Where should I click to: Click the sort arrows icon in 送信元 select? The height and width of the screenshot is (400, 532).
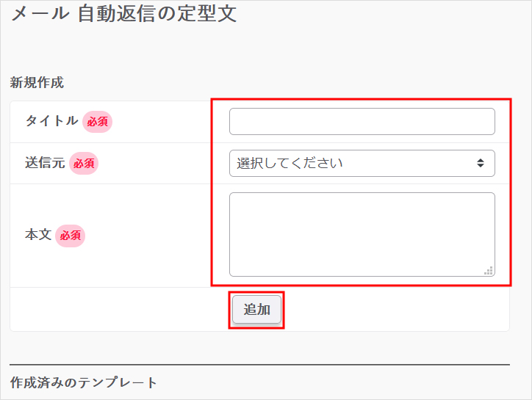pos(480,163)
